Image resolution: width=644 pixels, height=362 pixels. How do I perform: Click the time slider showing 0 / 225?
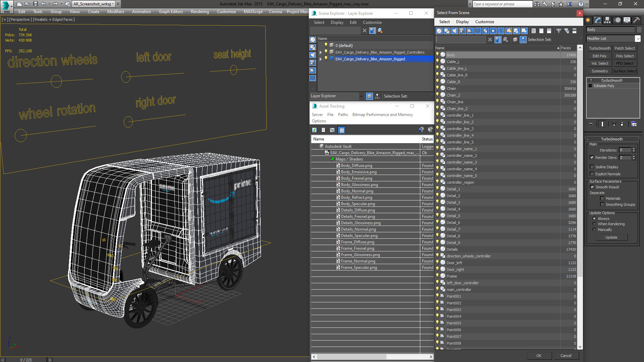click(26, 360)
